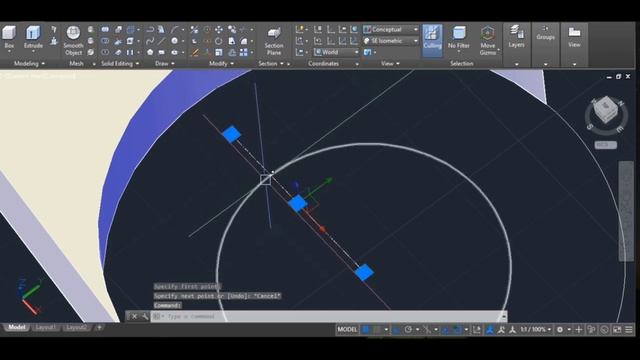Screen dimensions: 640x360
Task: Open the SE Isometric view dropdown
Action: click(x=391, y=41)
